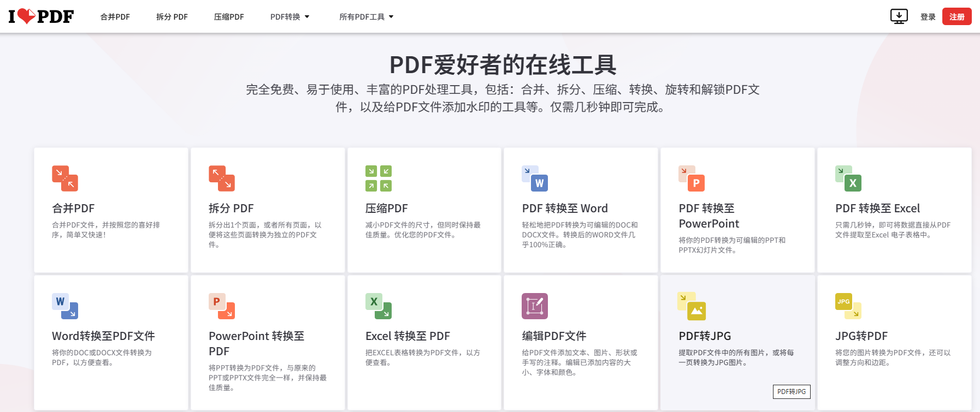Open the Word转换至PDF文件 card title
The height and width of the screenshot is (412, 980).
click(103, 336)
